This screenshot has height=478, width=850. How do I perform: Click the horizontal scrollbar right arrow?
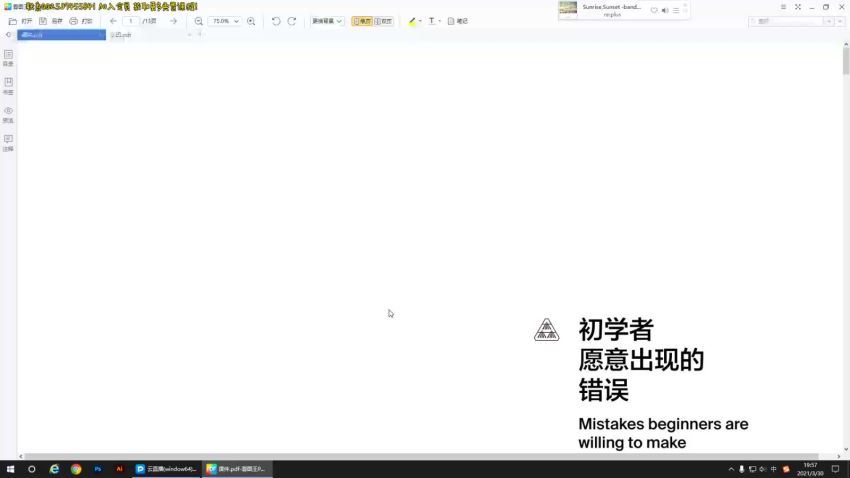point(839,457)
